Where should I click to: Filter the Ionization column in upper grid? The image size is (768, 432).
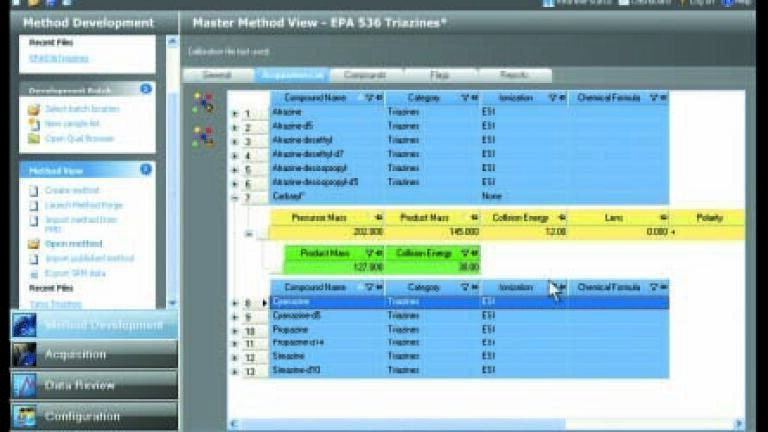(552, 98)
